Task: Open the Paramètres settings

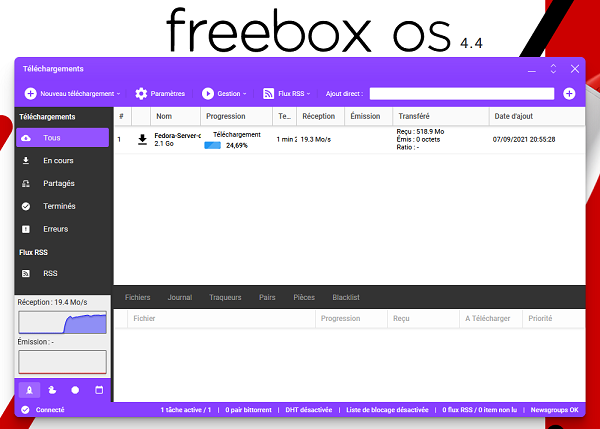Action: tap(160, 94)
